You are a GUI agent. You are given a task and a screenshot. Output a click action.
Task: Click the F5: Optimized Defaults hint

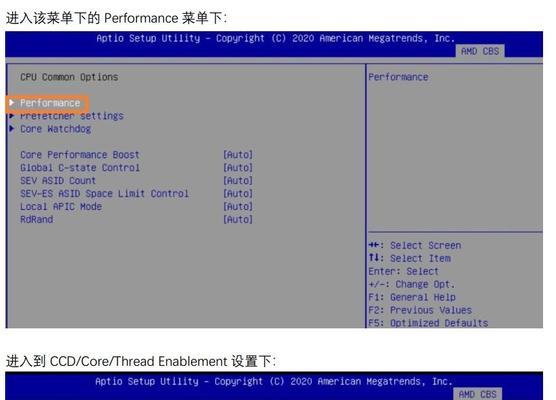(x=428, y=323)
